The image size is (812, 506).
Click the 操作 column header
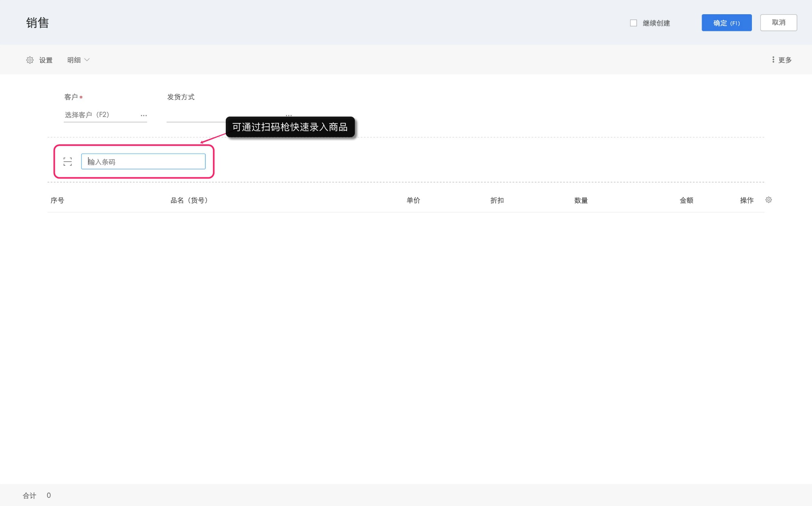point(747,200)
